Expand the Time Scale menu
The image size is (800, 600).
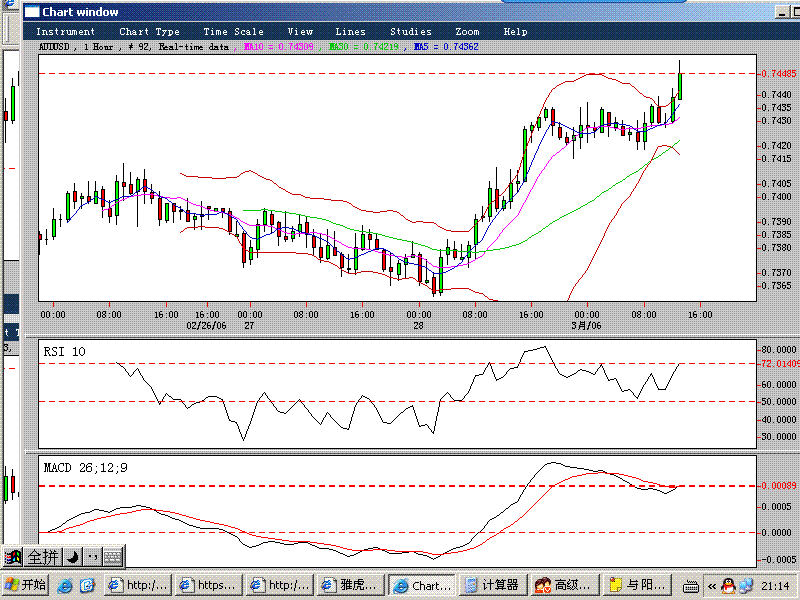click(x=233, y=32)
